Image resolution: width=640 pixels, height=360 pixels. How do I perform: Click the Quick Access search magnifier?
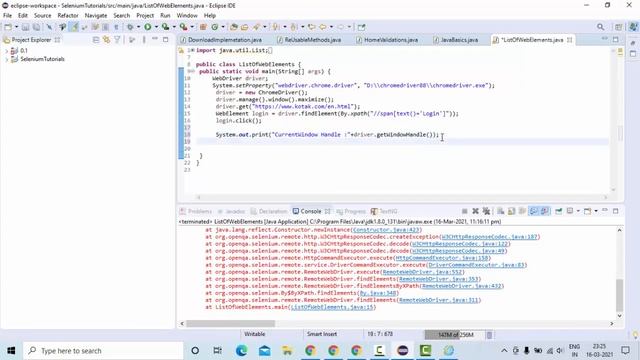[x=600, y=27]
